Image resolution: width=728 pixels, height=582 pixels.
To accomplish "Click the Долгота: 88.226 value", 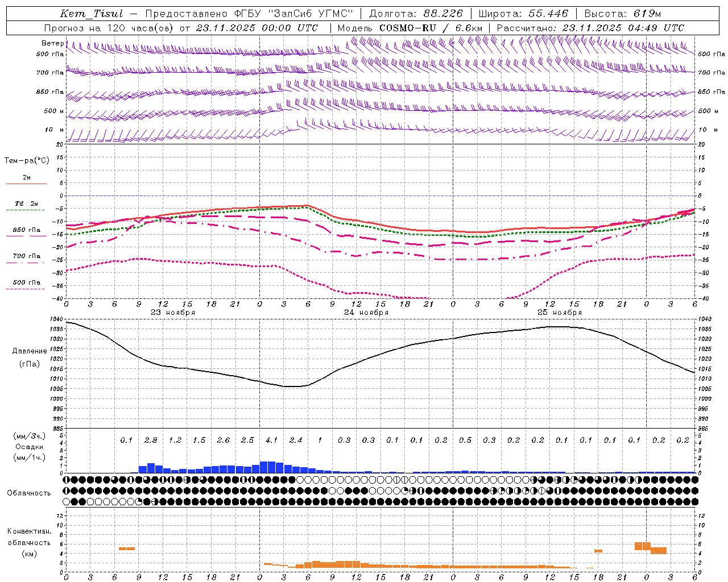I will pyautogui.click(x=416, y=14).
